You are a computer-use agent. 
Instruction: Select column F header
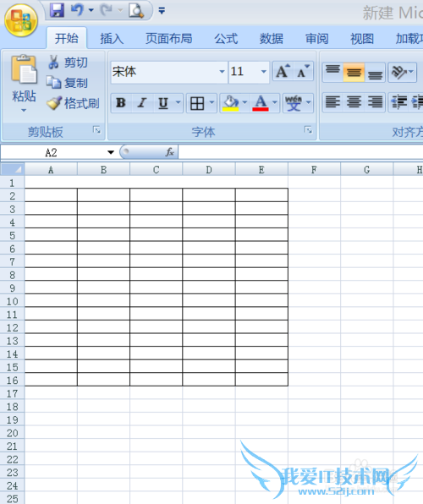[314, 170]
